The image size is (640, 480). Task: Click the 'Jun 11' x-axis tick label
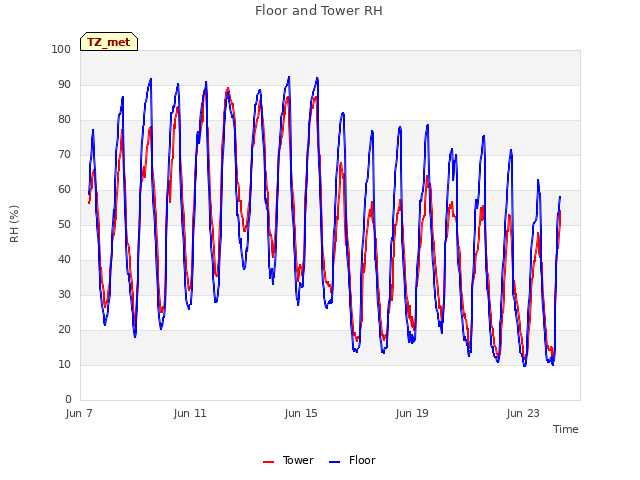tap(190, 413)
